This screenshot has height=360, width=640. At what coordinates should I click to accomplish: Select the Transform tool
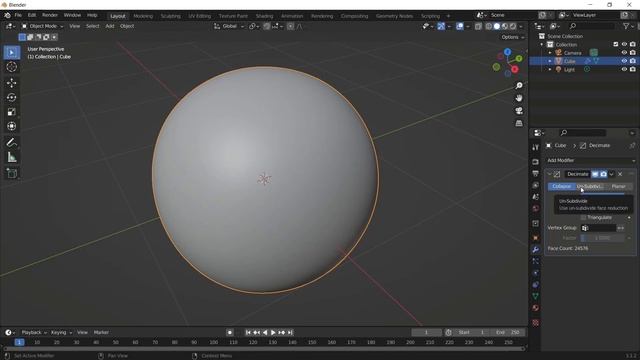click(12, 126)
